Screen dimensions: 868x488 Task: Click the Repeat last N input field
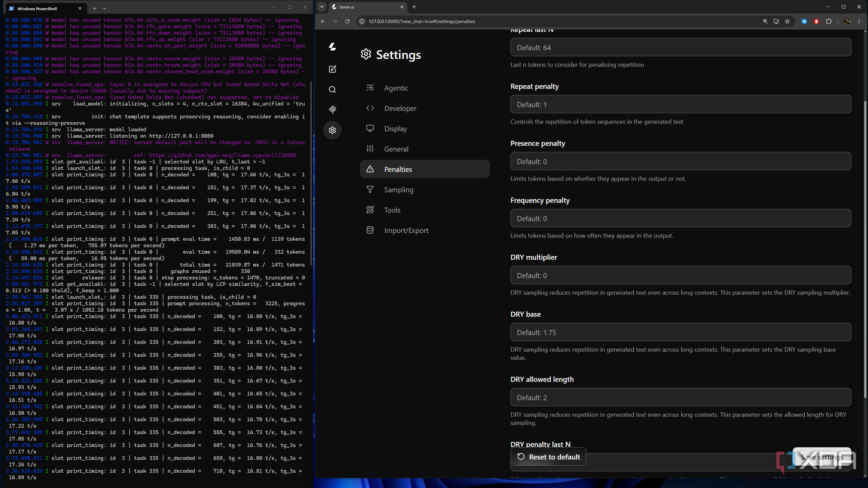tap(680, 47)
